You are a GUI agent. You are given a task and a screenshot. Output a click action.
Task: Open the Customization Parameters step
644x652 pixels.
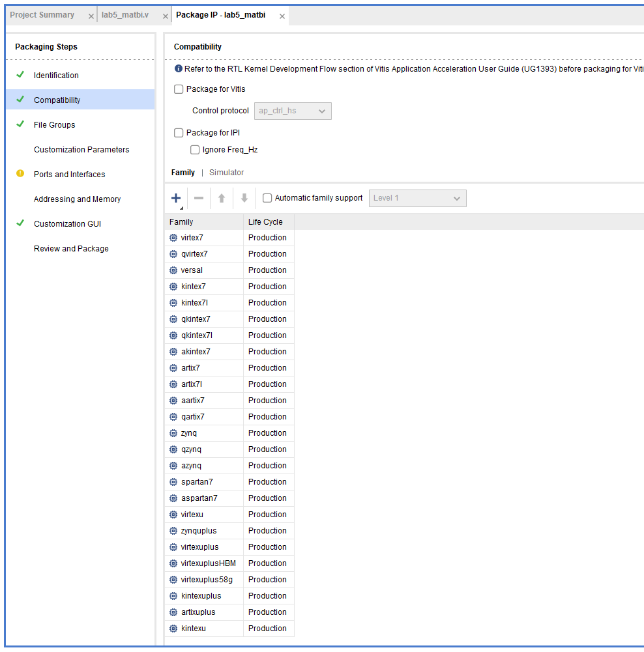[x=80, y=150]
